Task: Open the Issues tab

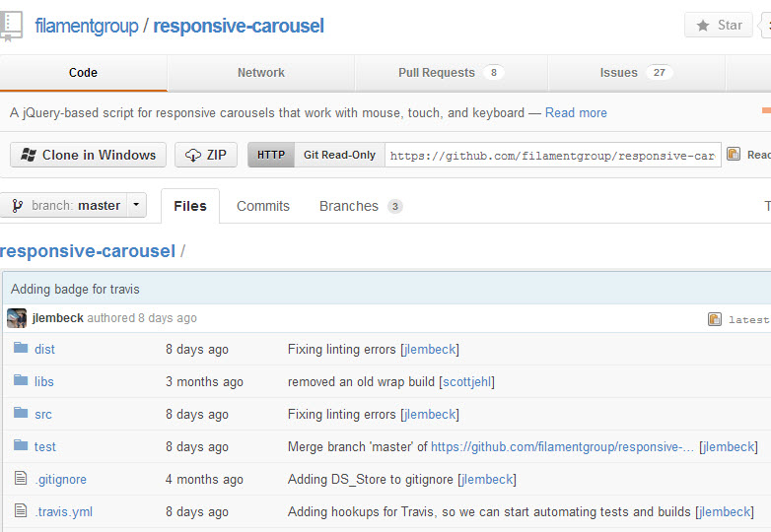Action: pos(636,73)
